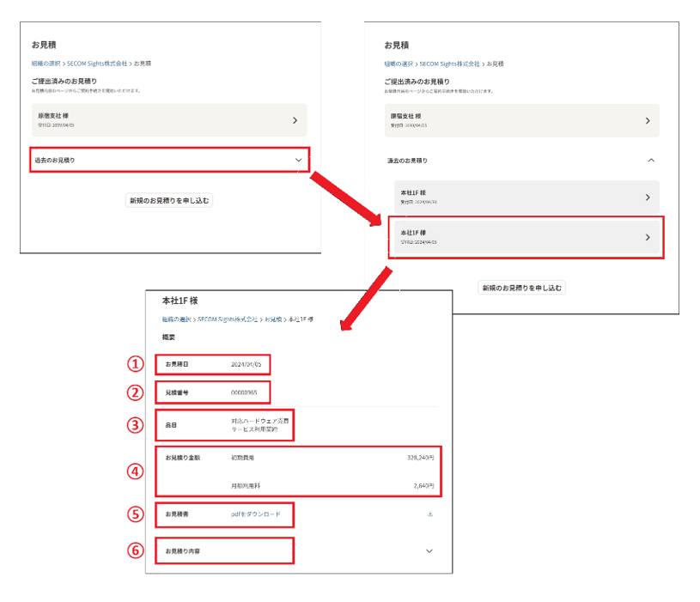Image resolution: width=700 pixels, height=602 pixels.
Task: Select 月額利用料 amount 2,640円
Action: [x=423, y=485]
